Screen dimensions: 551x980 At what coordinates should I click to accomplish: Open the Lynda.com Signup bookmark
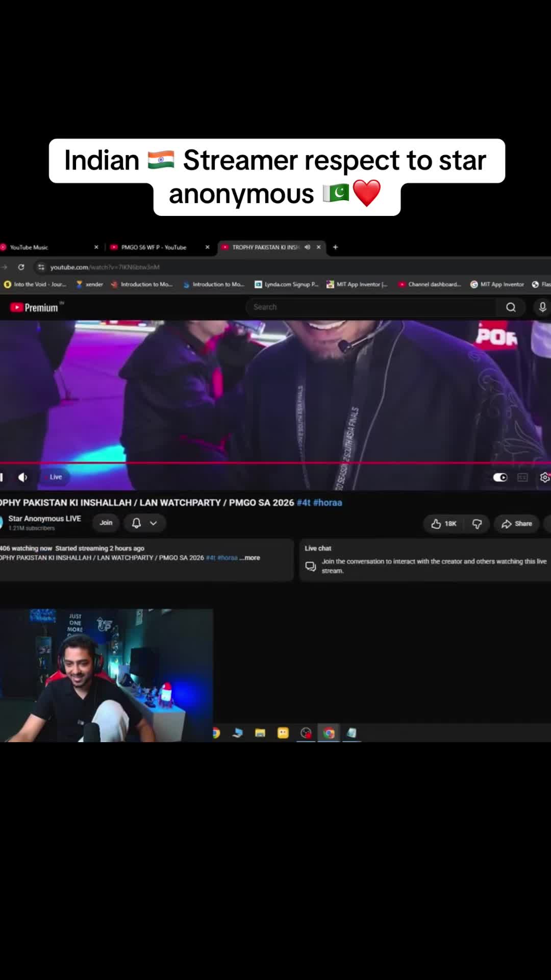[287, 284]
